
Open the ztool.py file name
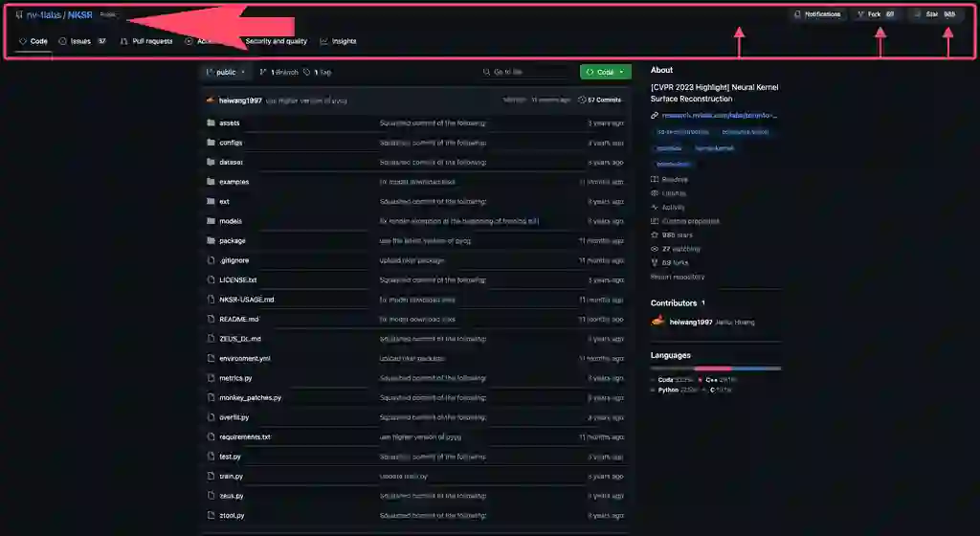pos(232,515)
